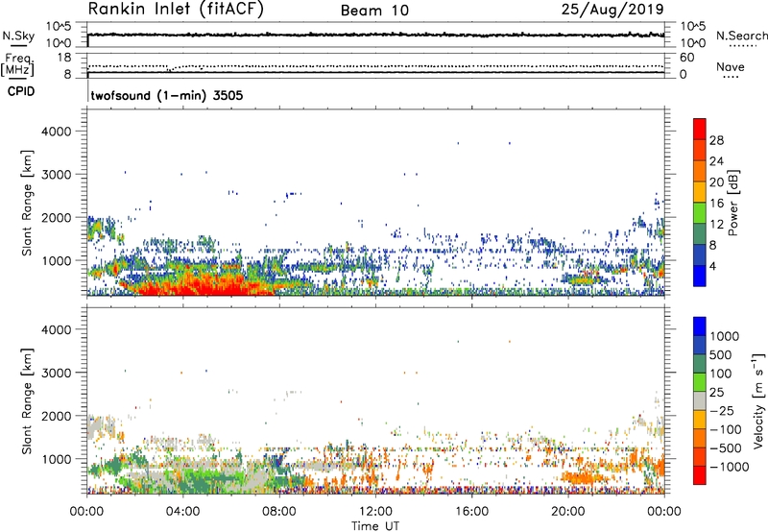Image resolution: width=768 pixels, height=532 pixels.
Task: Click the 'Rankin Inlet (fitACF)' plot title
Action: 176,9
